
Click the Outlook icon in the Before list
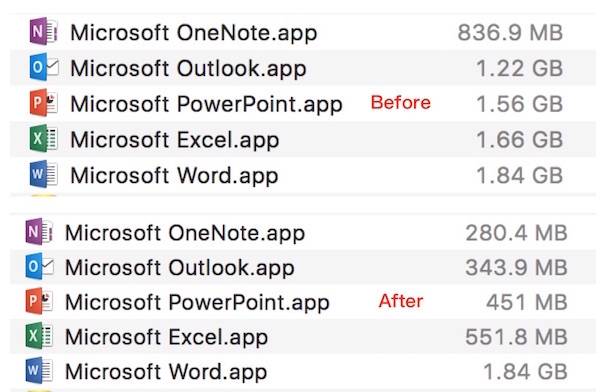[x=44, y=67]
